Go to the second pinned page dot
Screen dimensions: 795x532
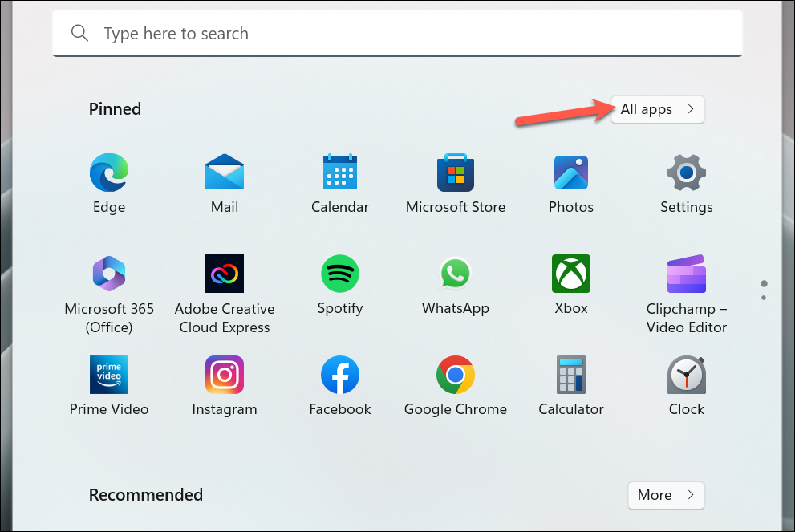(764, 298)
